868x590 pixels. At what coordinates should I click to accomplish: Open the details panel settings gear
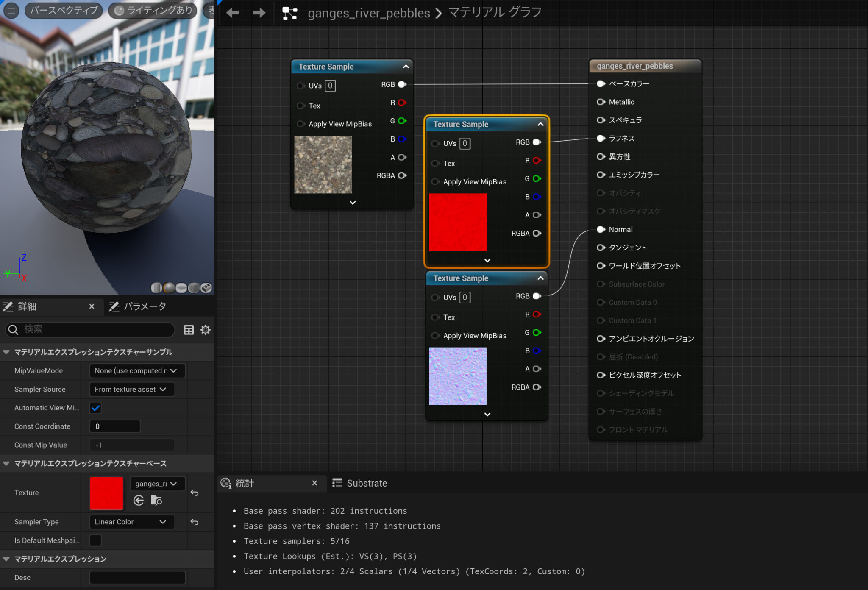tap(206, 330)
